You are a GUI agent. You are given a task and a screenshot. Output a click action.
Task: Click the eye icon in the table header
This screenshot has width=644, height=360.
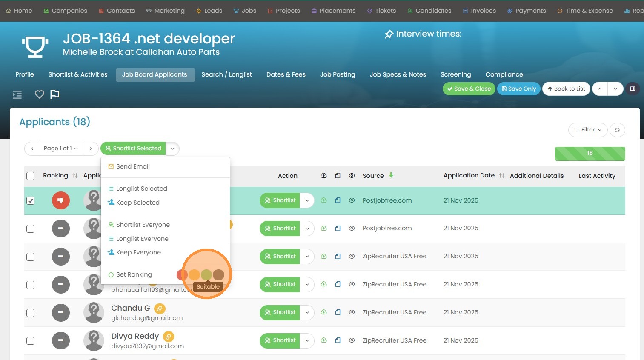[x=352, y=175]
